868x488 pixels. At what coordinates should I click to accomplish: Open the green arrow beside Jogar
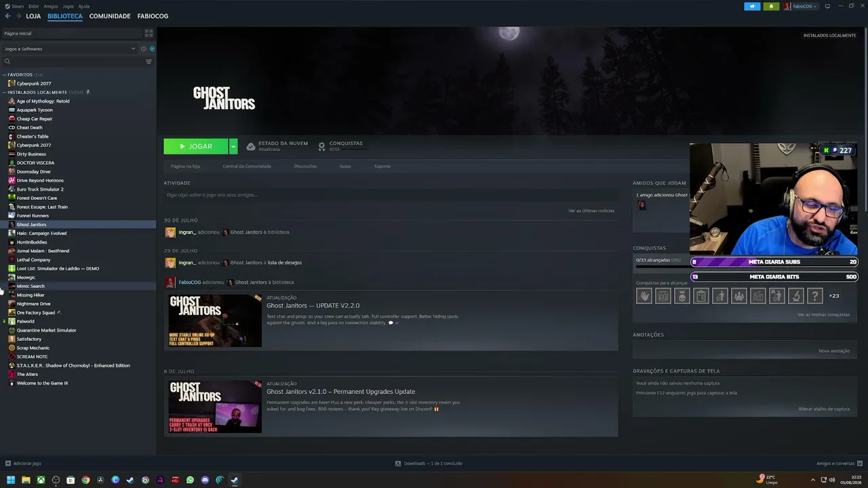233,146
